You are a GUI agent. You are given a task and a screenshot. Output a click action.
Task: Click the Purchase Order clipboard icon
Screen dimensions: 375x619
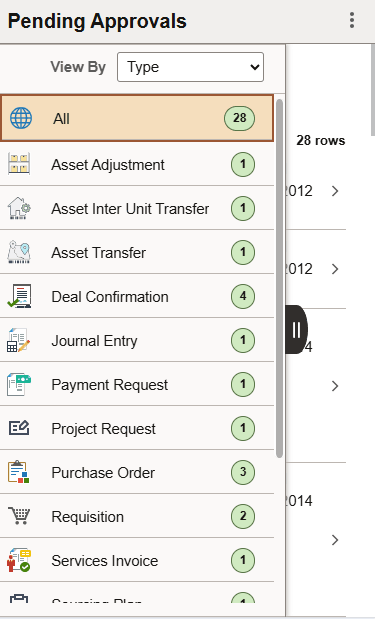coord(19,472)
